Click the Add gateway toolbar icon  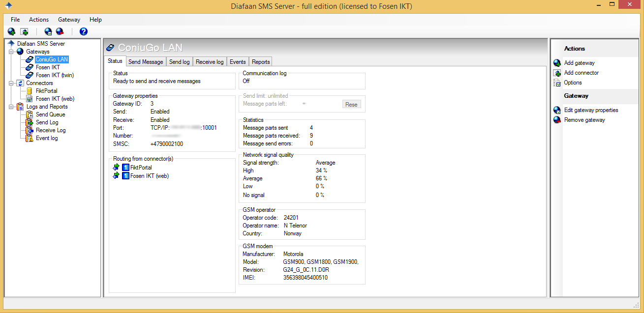12,31
